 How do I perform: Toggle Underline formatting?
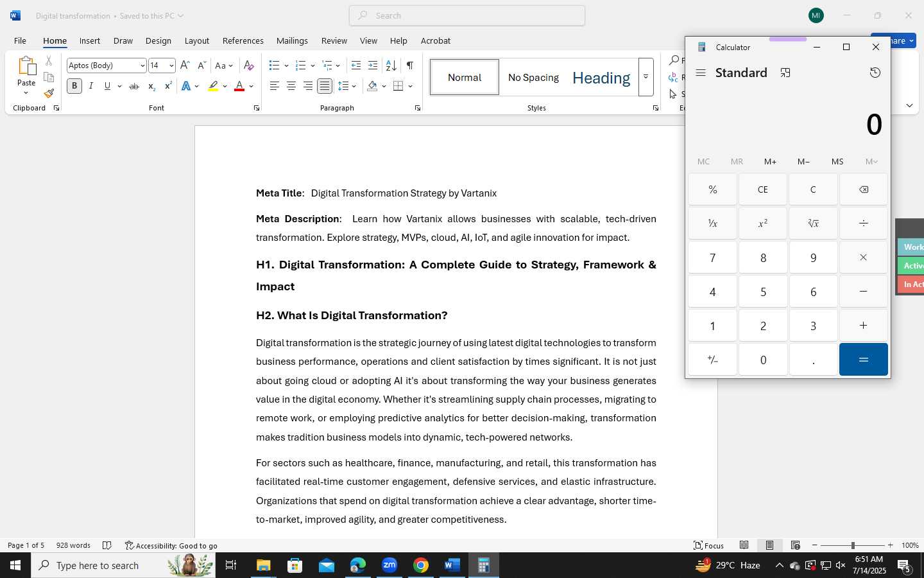(107, 86)
